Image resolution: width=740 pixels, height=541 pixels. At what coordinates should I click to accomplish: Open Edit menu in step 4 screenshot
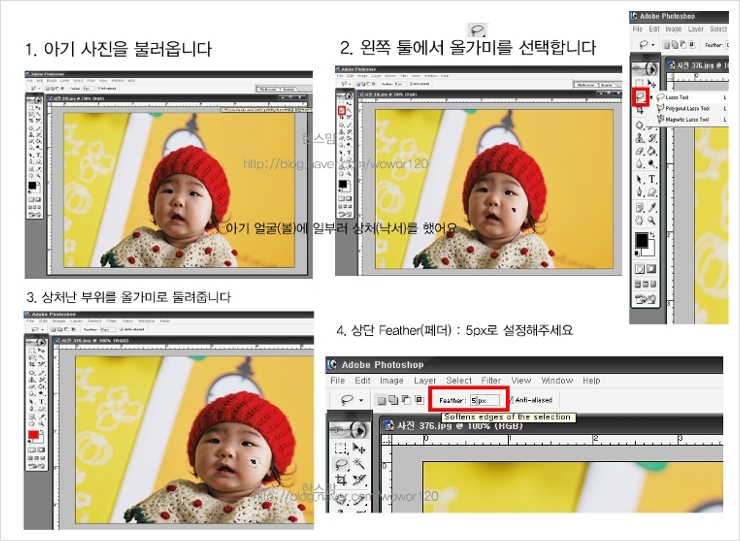point(362,380)
